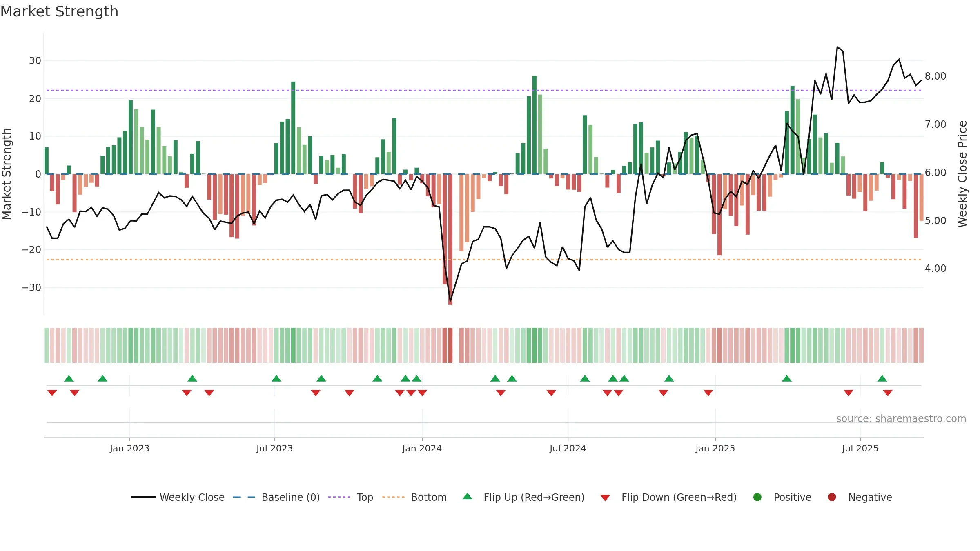Screen dimensions: 980x551
Task: Click the deepest red bar below −30
Action: tap(450, 239)
